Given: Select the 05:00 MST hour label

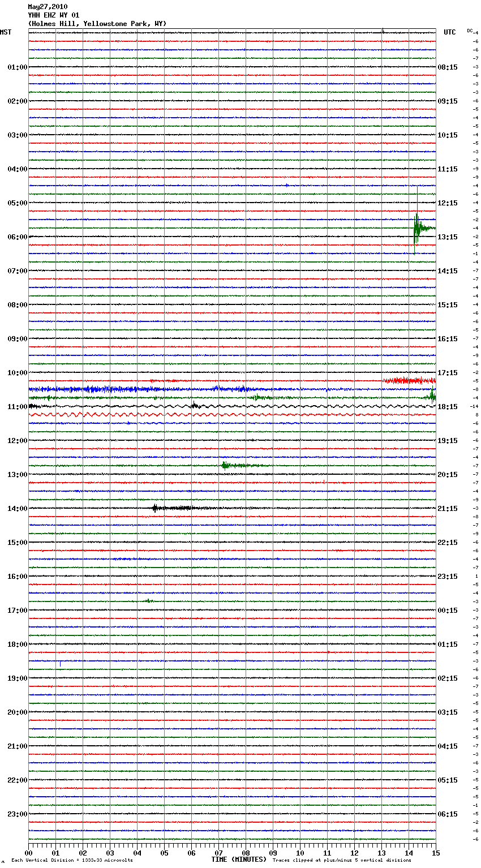Looking at the screenshot, I should pyautogui.click(x=18, y=203).
